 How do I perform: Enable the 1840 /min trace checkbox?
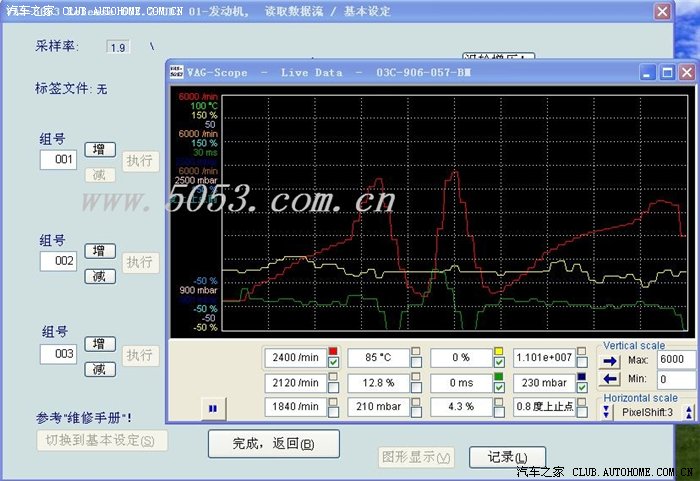click(333, 412)
